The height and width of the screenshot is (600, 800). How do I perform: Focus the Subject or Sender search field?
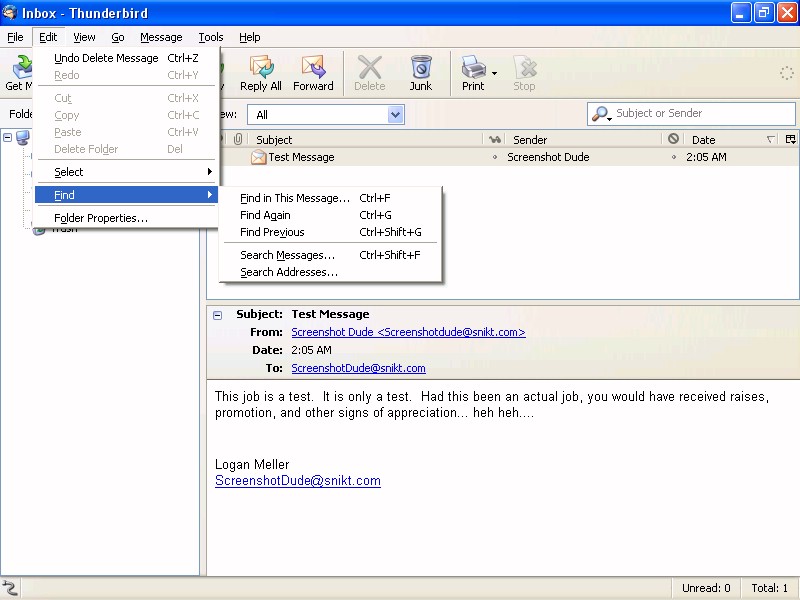click(691, 114)
